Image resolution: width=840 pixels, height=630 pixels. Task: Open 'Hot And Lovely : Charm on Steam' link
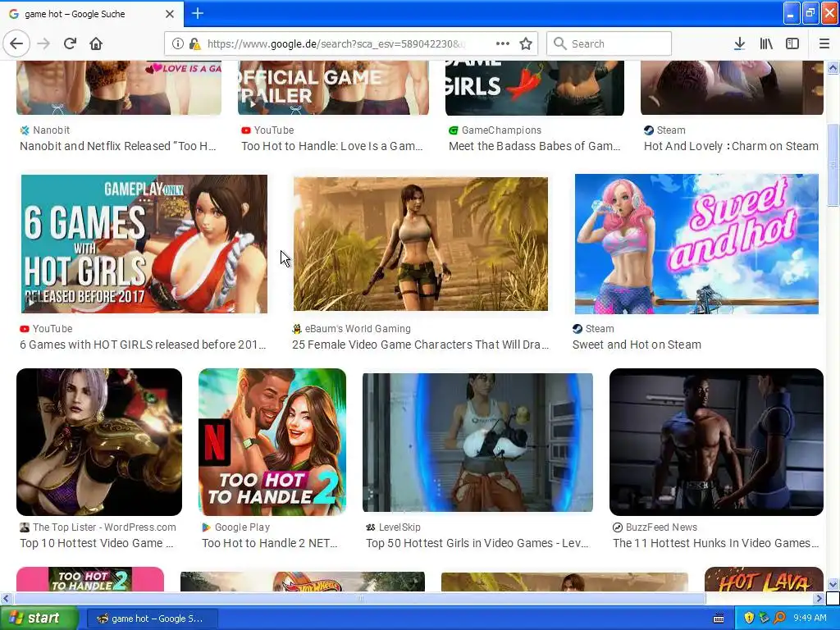731,146
